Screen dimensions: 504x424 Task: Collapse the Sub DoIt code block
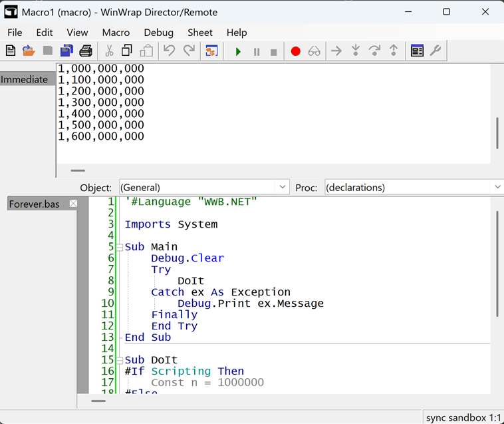(120, 360)
